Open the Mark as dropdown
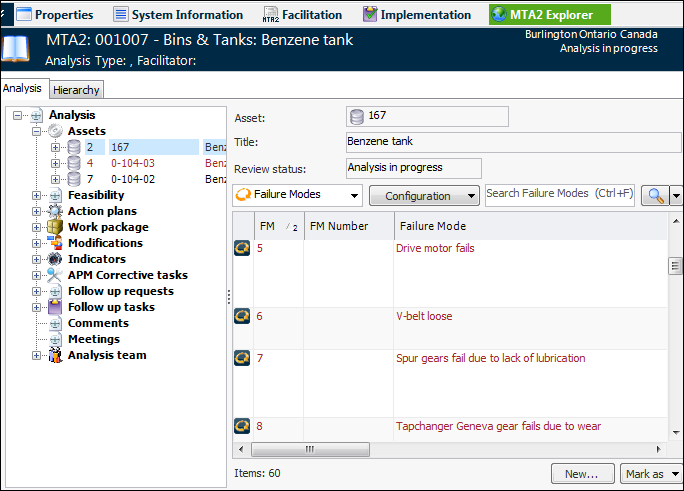The width and height of the screenshot is (684, 491). 651,474
